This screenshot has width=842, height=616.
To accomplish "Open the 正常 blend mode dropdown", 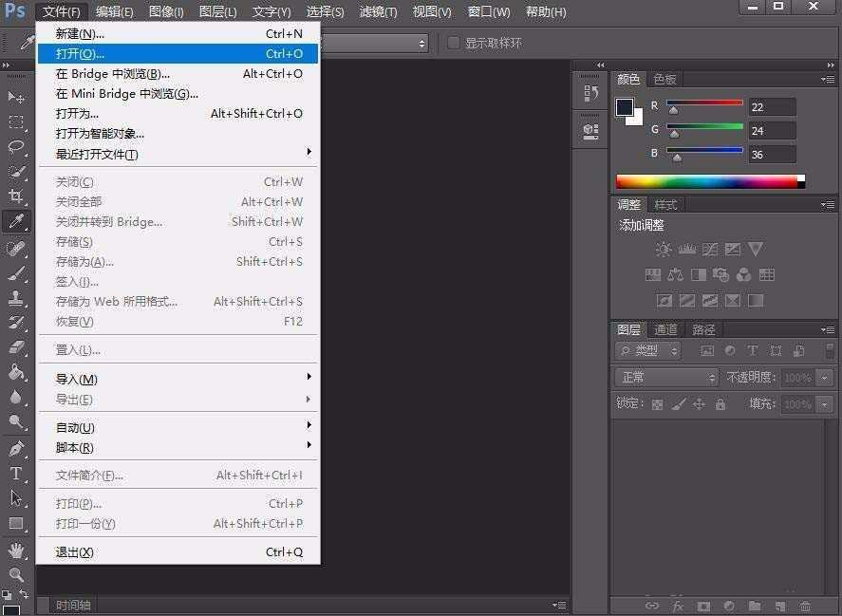I will coord(667,378).
